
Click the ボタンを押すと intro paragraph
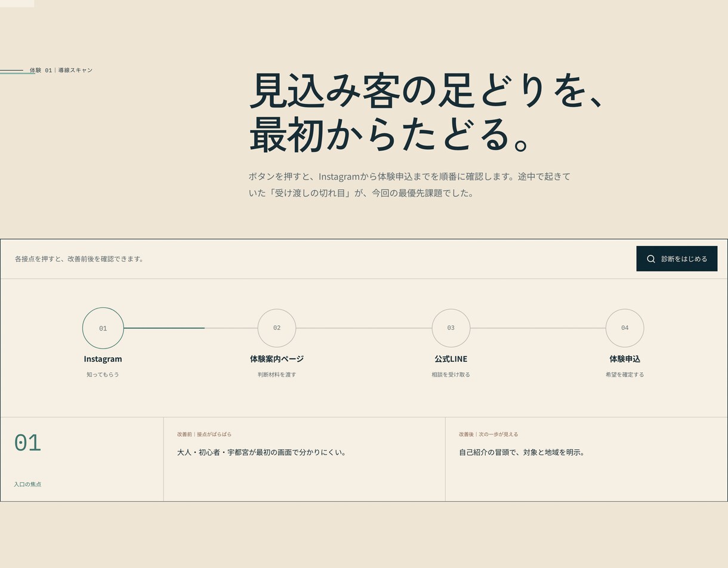409,185
